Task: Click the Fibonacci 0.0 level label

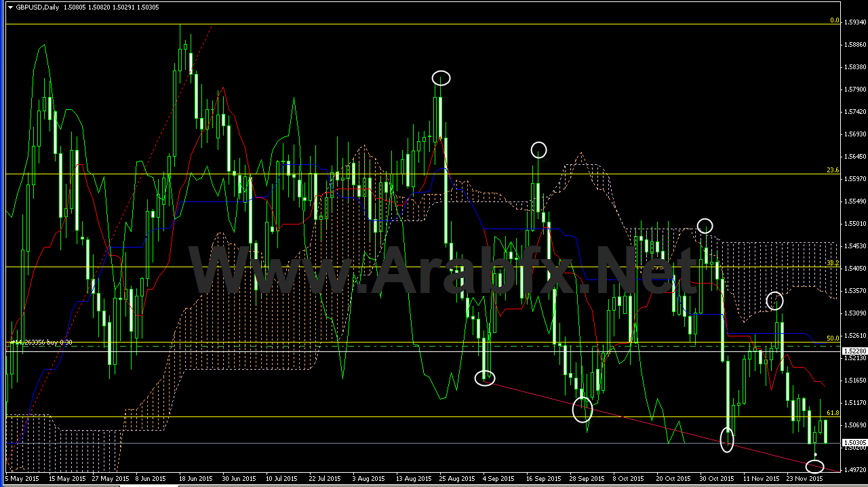Action: click(835, 21)
